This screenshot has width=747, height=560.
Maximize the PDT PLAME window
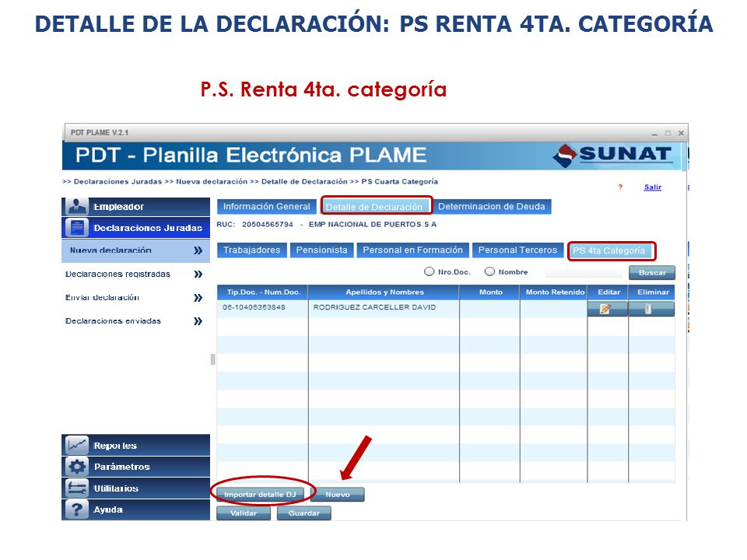pyautogui.click(x=668, y=133)
